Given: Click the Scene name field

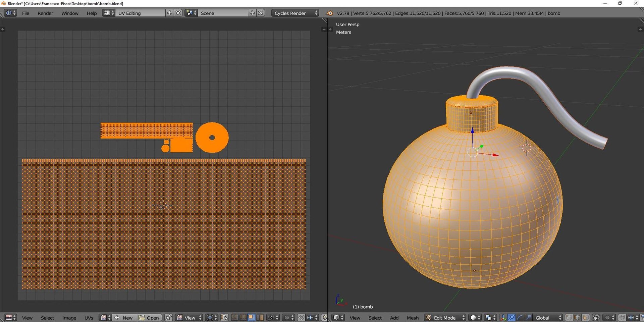Looking at the screenshot, I should (x=223, y=13).
